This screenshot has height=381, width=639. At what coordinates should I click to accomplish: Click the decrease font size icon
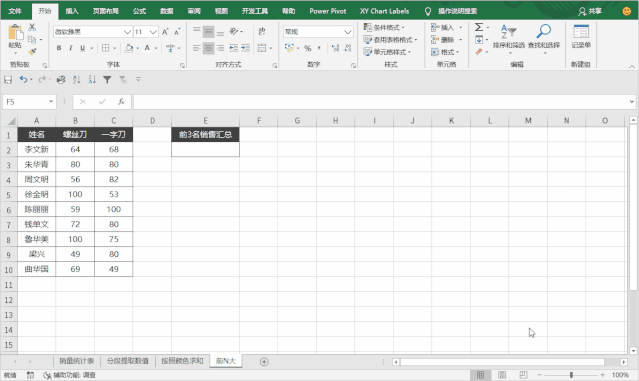[177, 32]
